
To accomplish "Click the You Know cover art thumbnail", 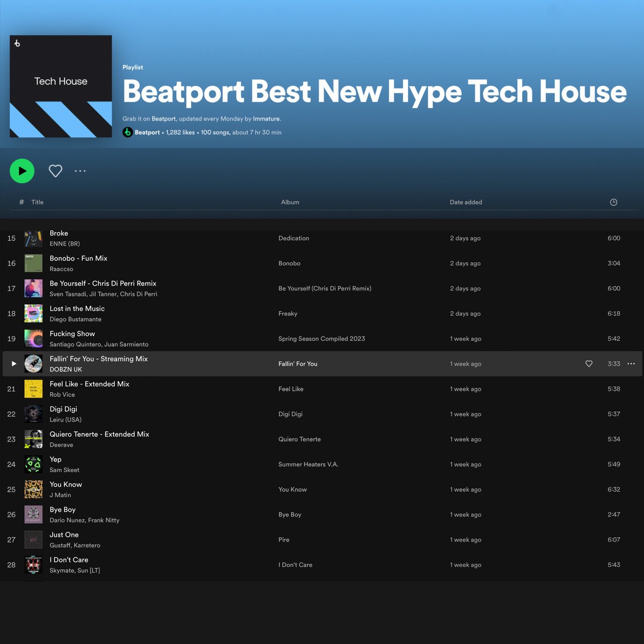I will tap(33, 489).
